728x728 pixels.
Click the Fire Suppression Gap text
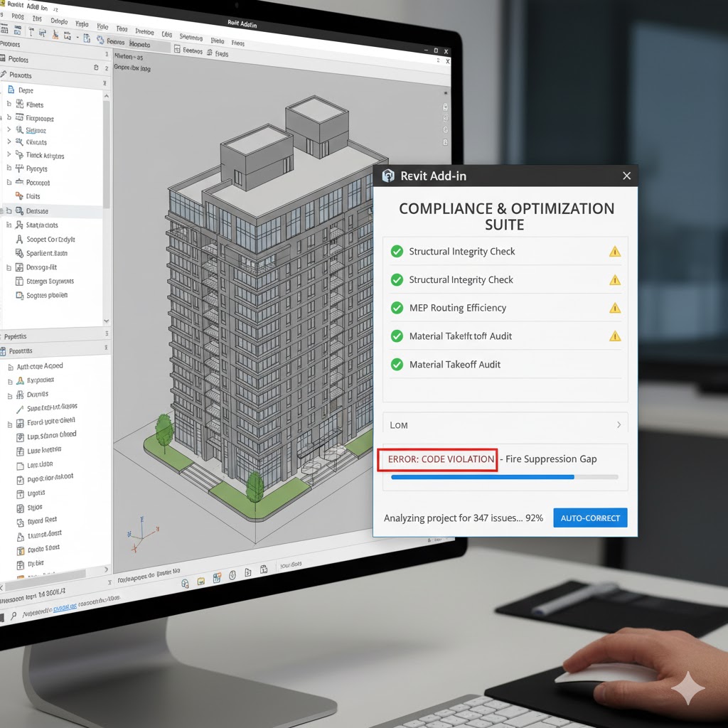[x=551, y=459]
